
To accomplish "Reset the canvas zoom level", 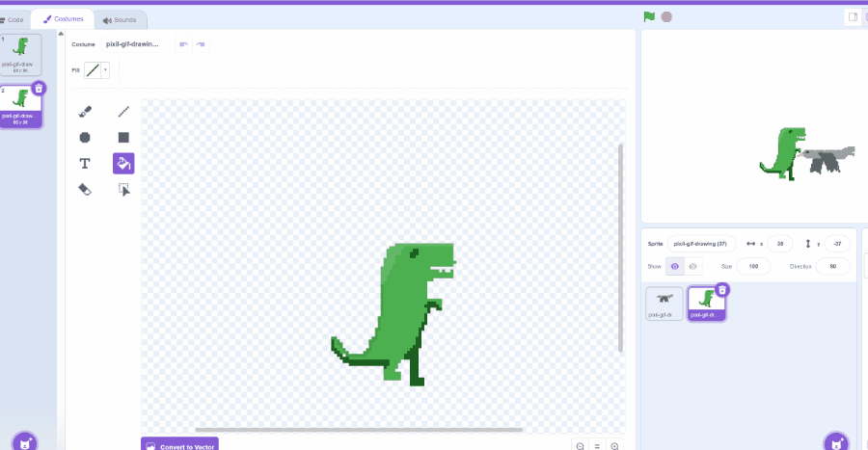I will point(597,446).
